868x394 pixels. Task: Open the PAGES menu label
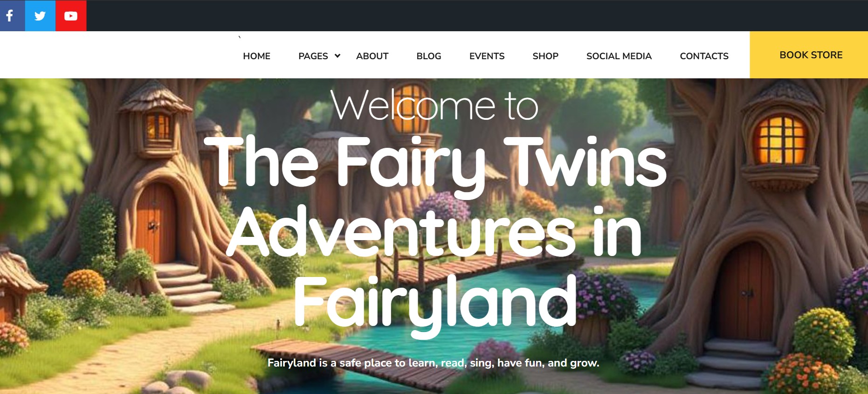point(313,56)
